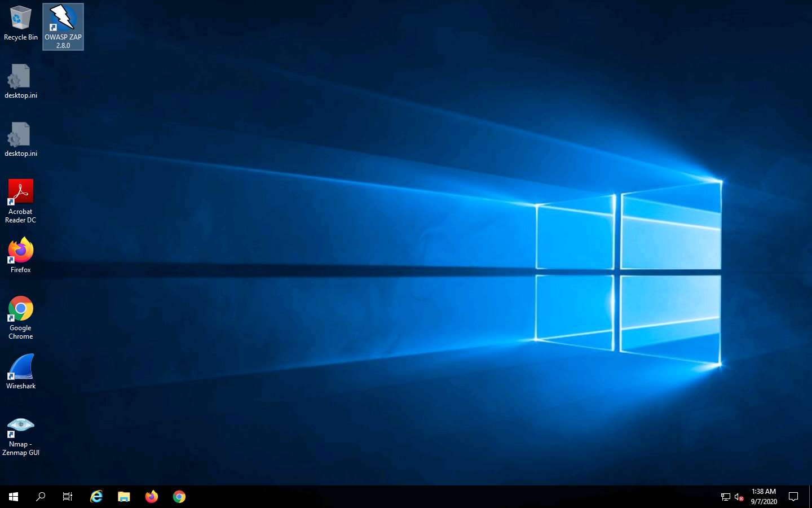Launch Wireshark from the desktop

21,367
